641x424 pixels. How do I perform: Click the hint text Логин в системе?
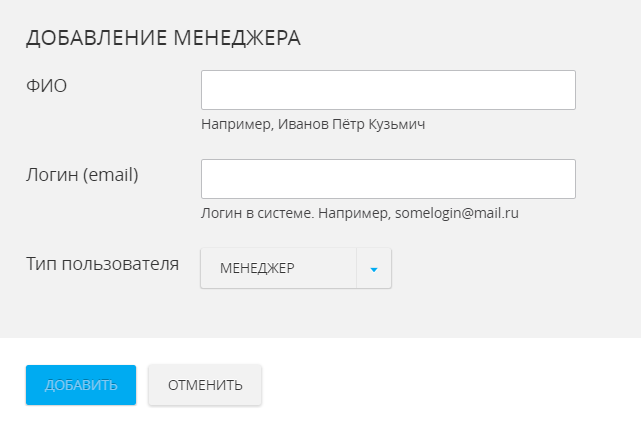(x=256, y=213)
